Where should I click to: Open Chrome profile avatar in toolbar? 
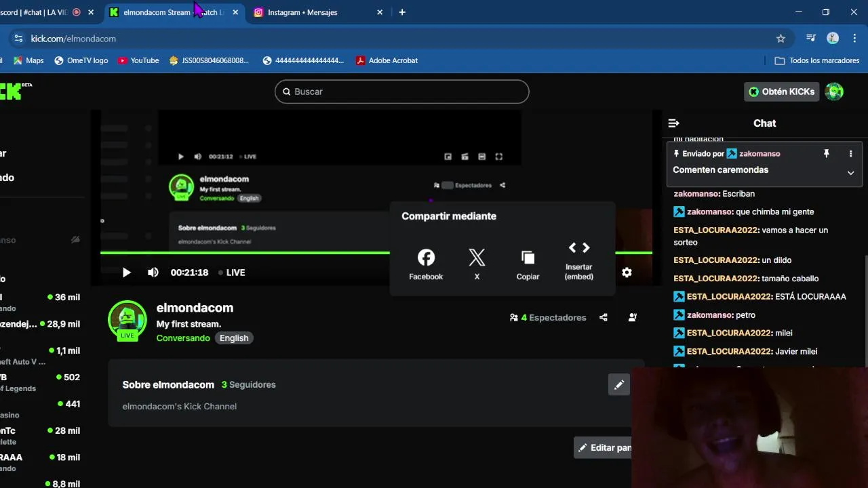click(833, 39)
